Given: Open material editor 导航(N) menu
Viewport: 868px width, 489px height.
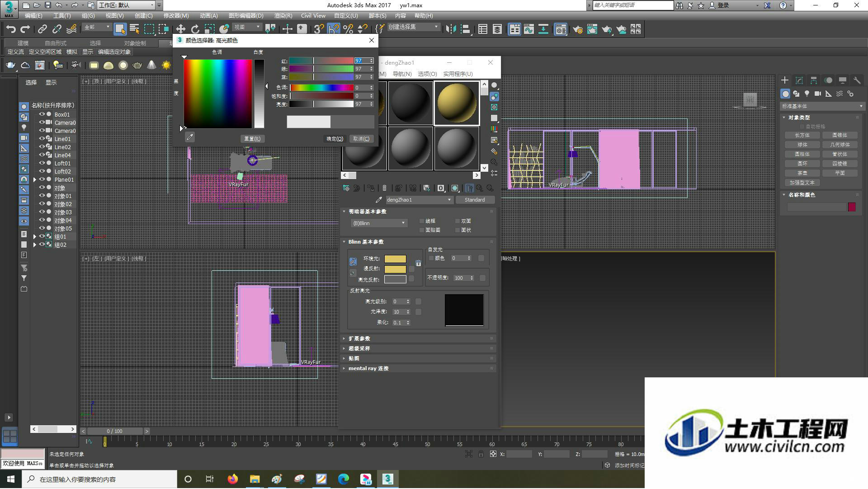Looking at the screenshot, I should (402, 74).
